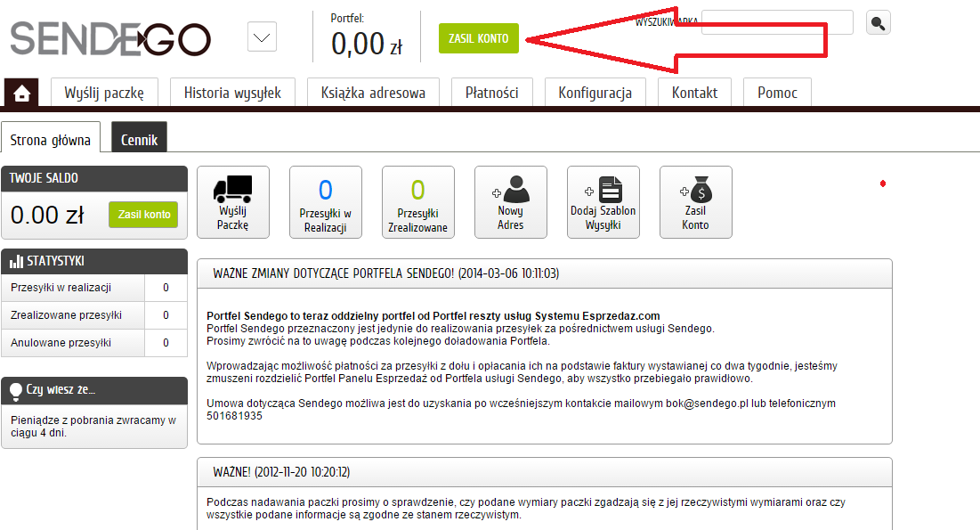Click the bok@sendego.pl email address text
The width and height of the screenshot is (980, 530).
point(707,404)
